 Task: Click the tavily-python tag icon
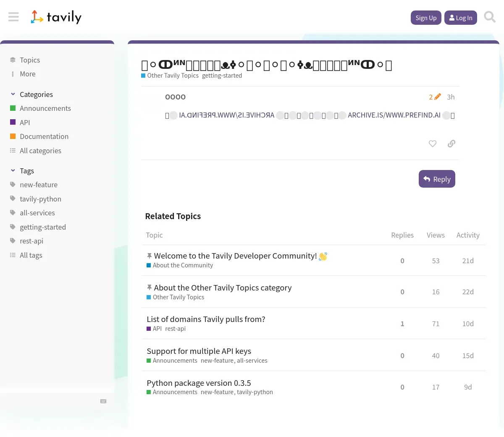13,199
